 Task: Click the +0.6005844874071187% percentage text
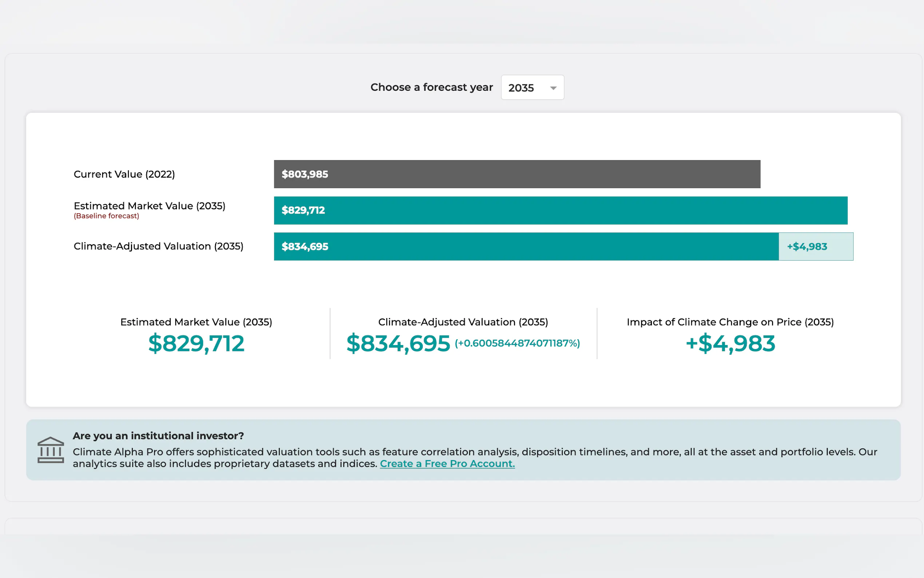(x=517, y=343)
